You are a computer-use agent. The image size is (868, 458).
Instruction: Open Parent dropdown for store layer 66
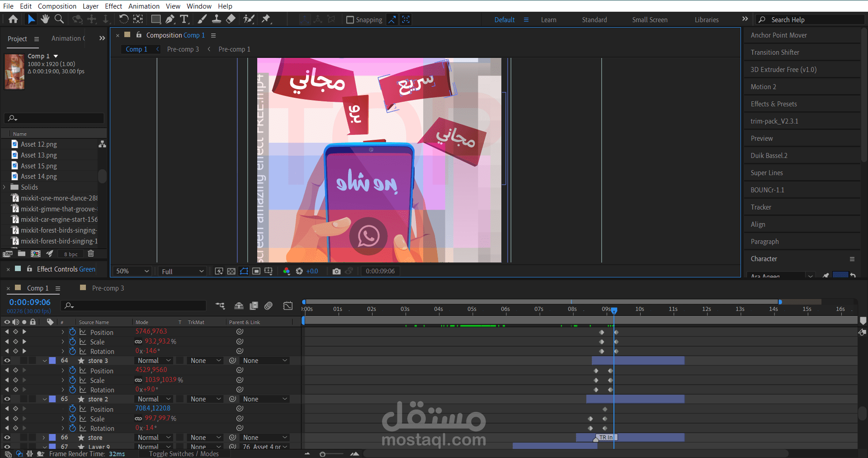tap(265, 438)
